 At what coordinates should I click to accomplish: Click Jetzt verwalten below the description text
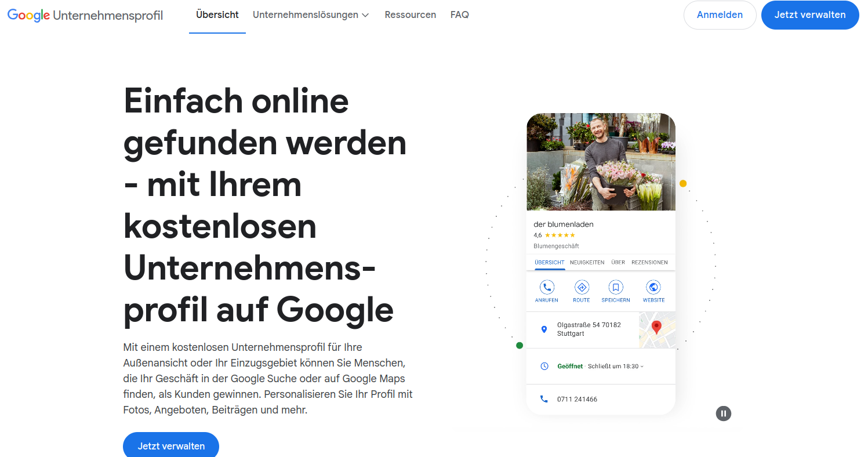click(x=171, y=445)
